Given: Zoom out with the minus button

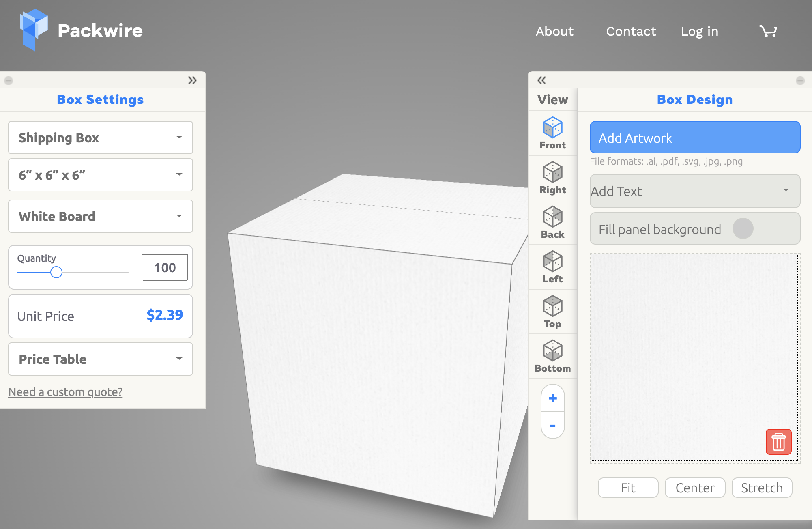Looking at the screenshot, I should pos(552,426).
